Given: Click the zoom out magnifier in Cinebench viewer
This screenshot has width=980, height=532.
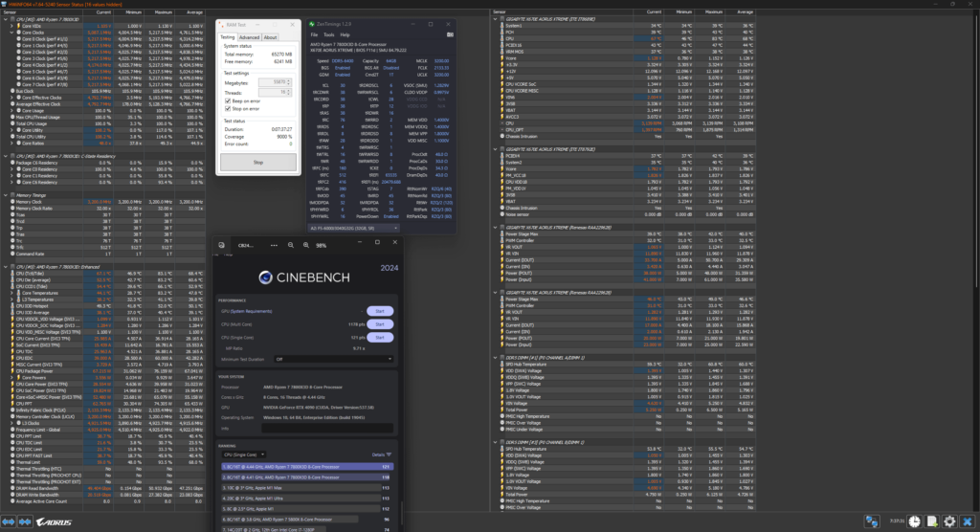Looking at the screenshot, I should coord(291,245).
